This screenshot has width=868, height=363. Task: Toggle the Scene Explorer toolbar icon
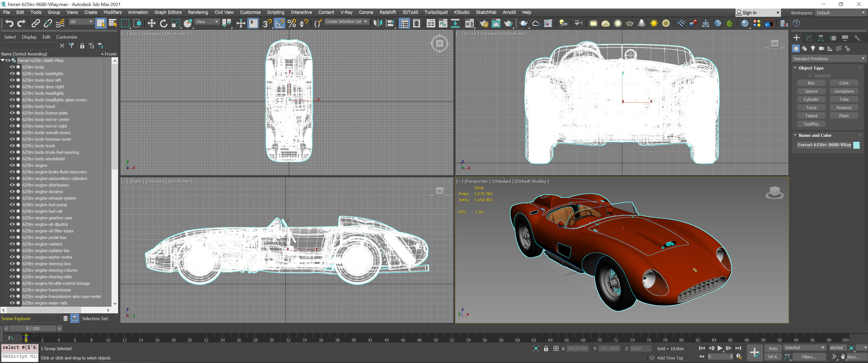404,23
